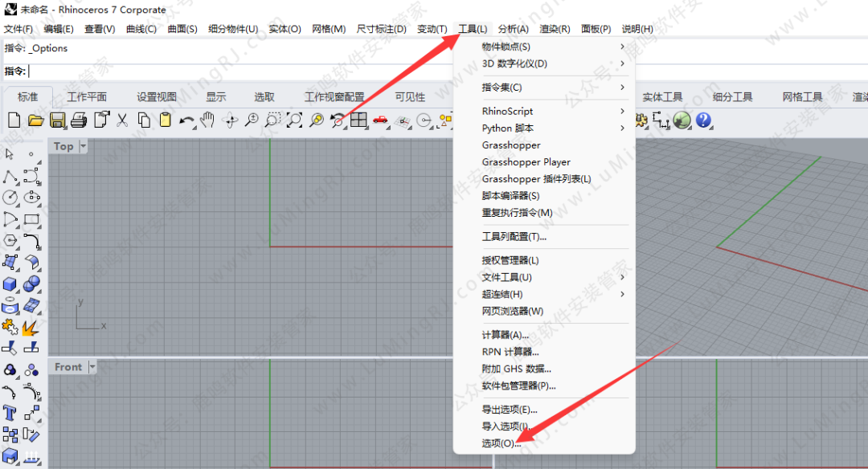This screenshot has height=469, width=868.
Task: Choose 选项(O)... from the Tools menu
Action: click(502, 443)
